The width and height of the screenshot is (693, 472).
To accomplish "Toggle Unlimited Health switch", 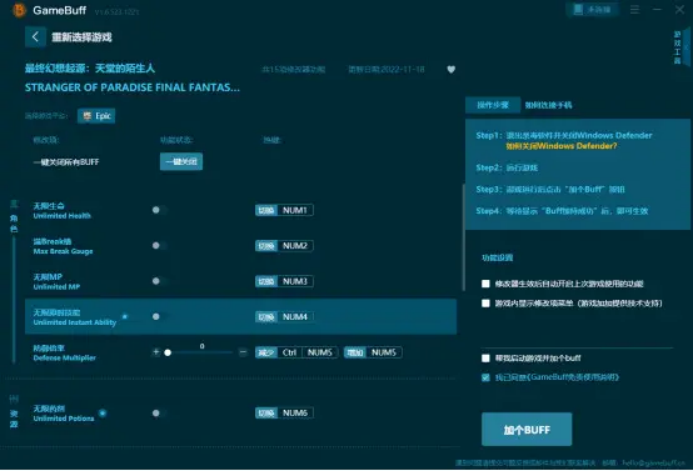I will (160, 210).
